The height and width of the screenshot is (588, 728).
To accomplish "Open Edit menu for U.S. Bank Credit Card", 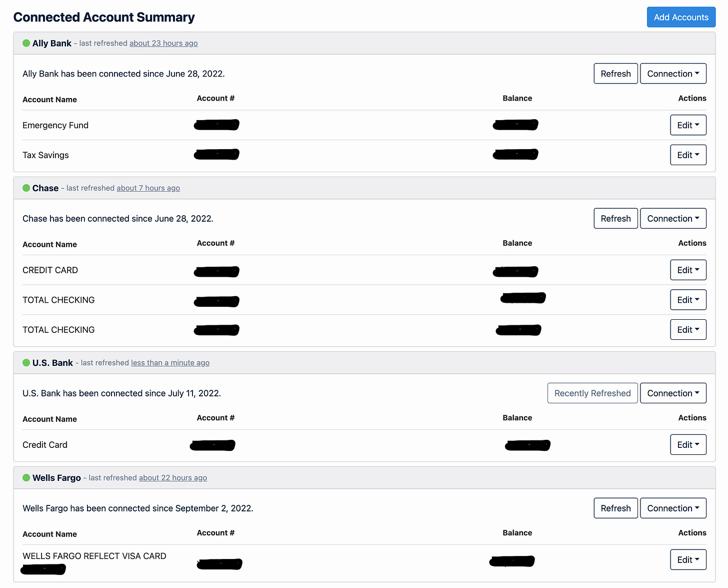I will tap(688, 445).
